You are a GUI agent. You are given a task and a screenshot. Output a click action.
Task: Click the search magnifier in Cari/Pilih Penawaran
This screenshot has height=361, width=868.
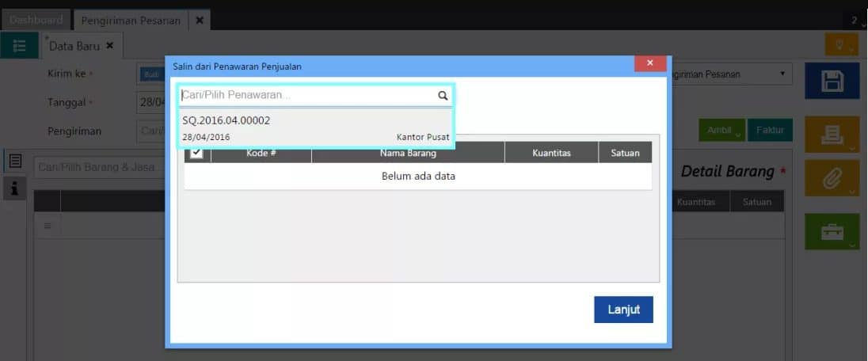pos(443,95)
